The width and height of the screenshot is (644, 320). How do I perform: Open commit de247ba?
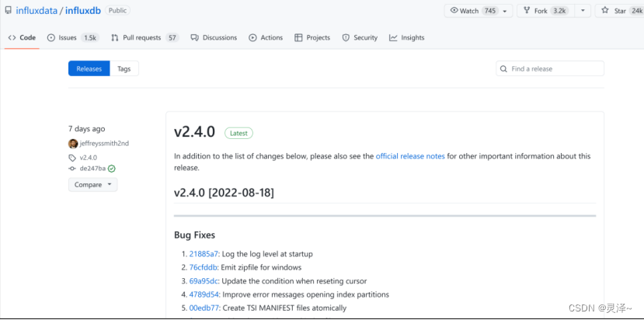pos(92,169)
